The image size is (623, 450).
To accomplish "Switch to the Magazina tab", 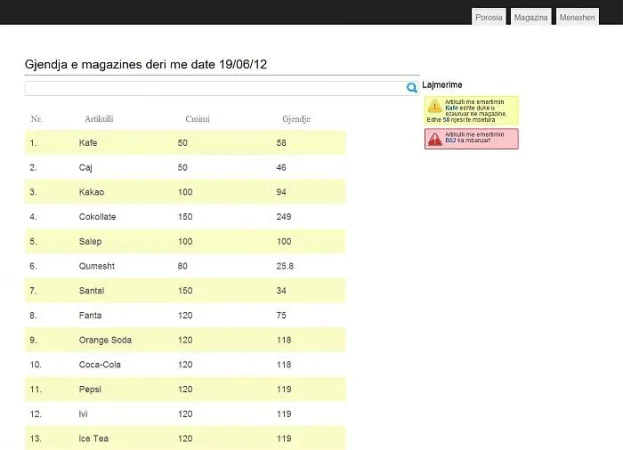I will point(531,18).
